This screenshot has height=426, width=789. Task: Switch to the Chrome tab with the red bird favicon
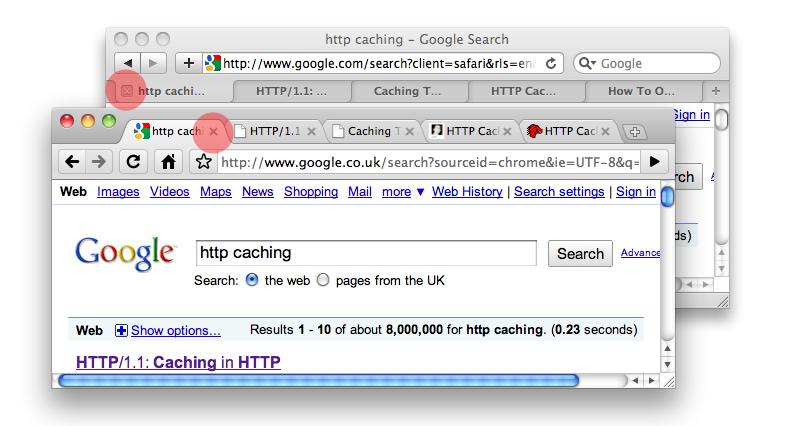tap(569, 131)
